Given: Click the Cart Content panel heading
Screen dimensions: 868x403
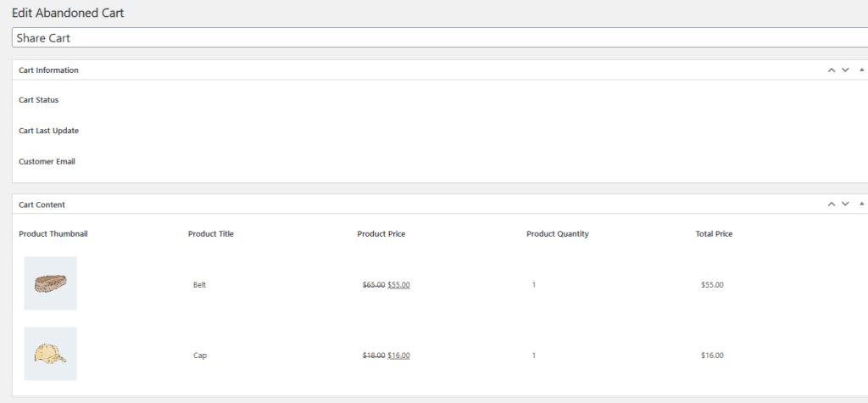Looking at the screenshot, I should [x=42, y=204].
